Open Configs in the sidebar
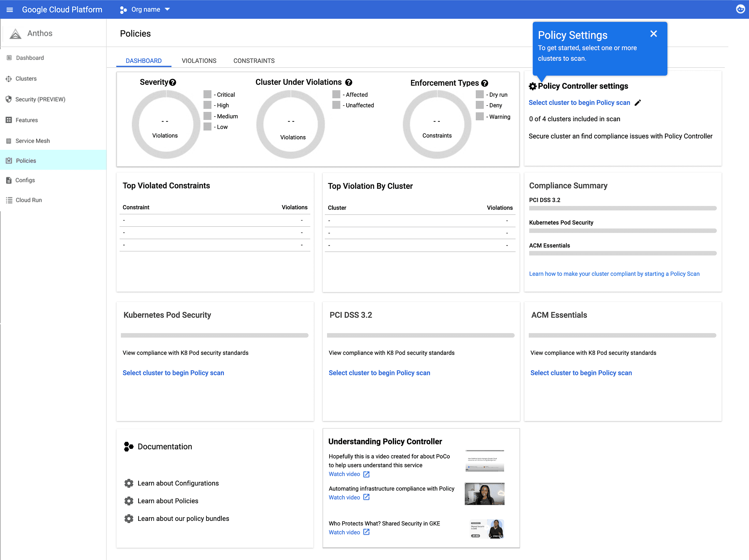 (25, 180)
